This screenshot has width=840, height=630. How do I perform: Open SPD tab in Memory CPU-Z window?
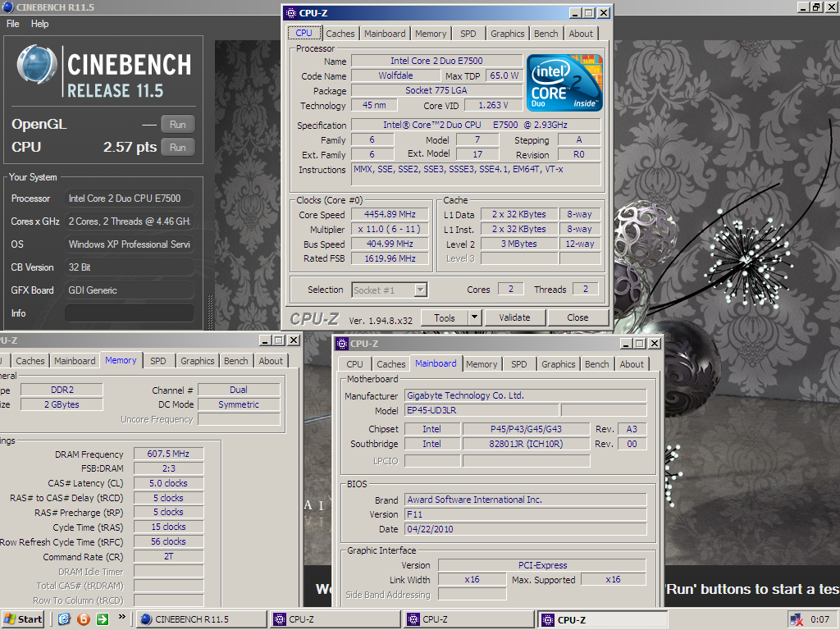click(x=158, y=361)
